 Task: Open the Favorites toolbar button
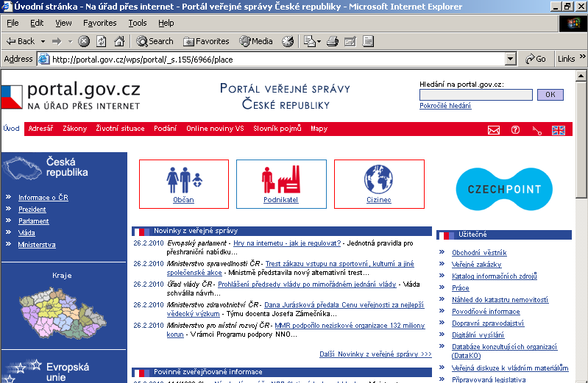click(x=206, y=41)
